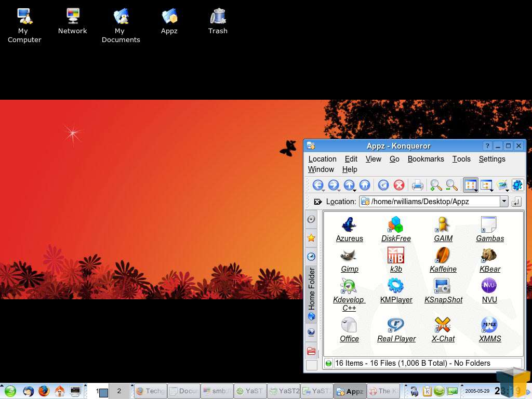Image resolution: width=532 pixels, height=399 pixels.
Task: Print the current view with the printer icon
Action: [x=417, y=185]
